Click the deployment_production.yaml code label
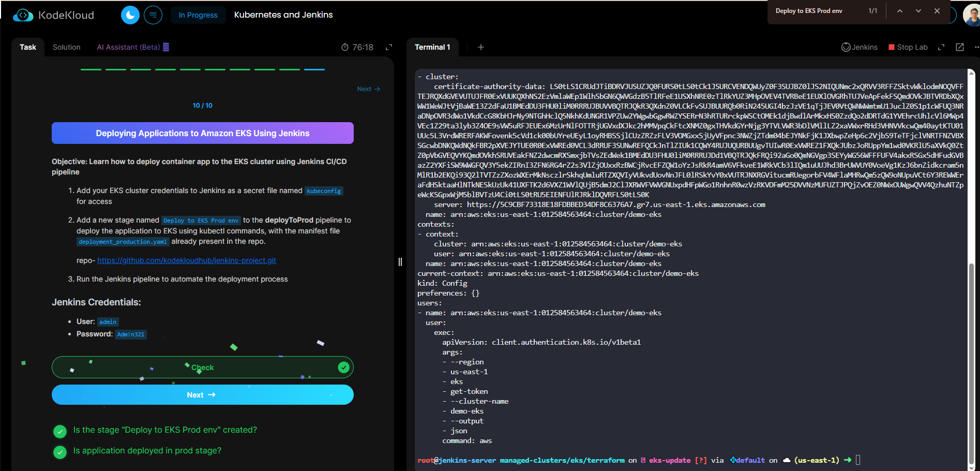The width and height of the screenshot is (980, 471). coord(123,242)
